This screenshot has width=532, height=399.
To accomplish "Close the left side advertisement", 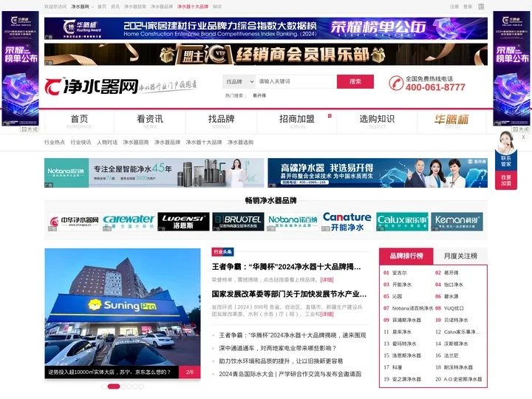I will coord(30,129).
